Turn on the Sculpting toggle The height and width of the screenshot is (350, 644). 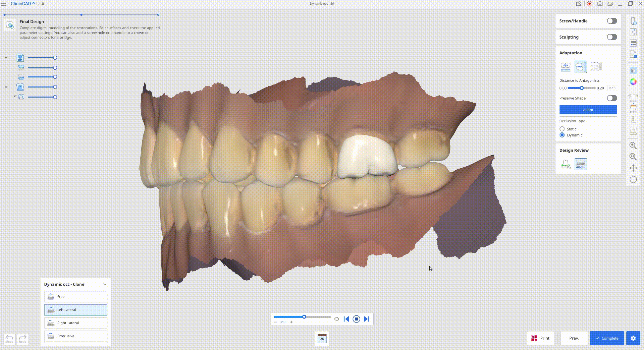click(x=612, y=37)
